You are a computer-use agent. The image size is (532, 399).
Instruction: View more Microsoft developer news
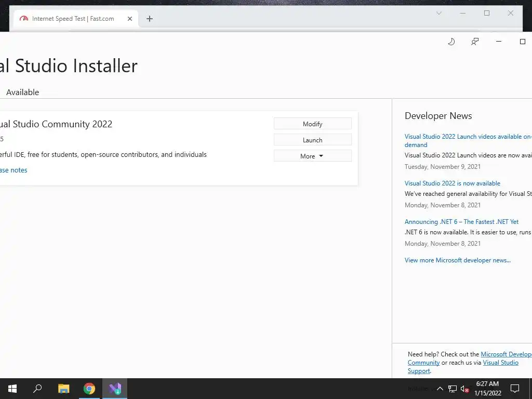[x=457, y=260]
